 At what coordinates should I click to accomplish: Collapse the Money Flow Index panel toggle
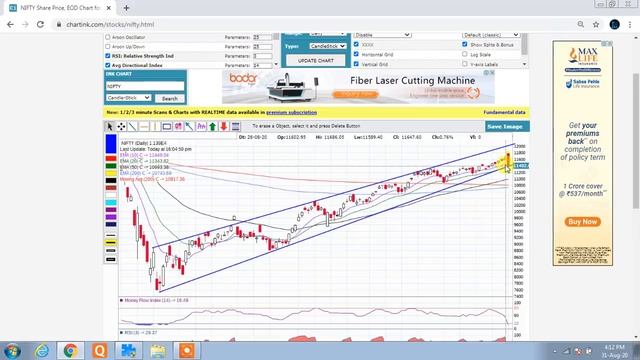click(x=121, y=300)
